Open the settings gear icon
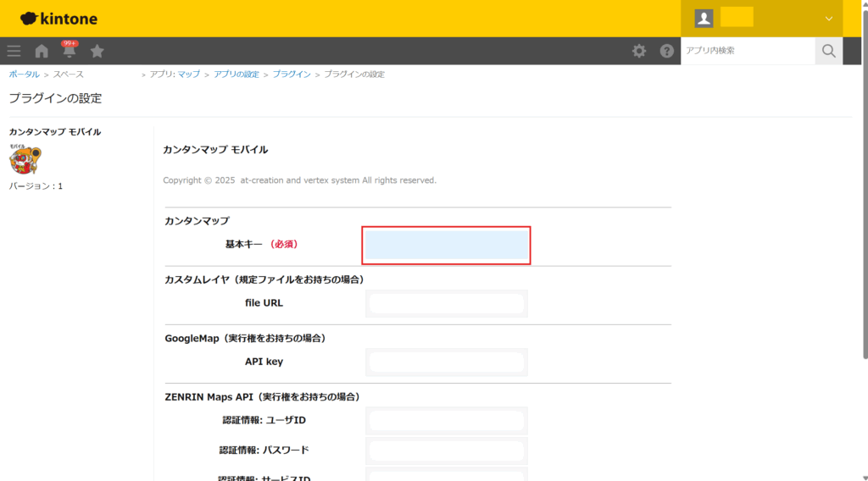This screenshot has height=481, width=868. pyautogui.click(x=639, y=51)
